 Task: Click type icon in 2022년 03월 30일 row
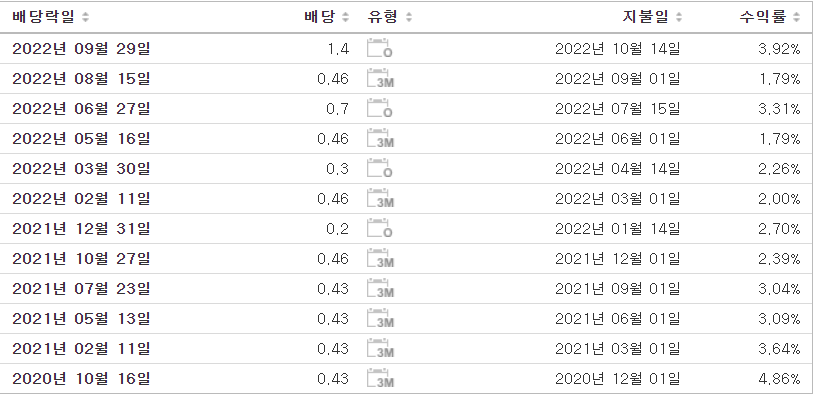point(380,169)
